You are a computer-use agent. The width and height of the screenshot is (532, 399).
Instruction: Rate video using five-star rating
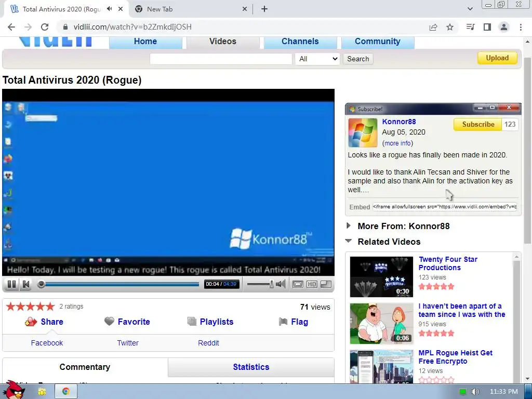[30, 307]
